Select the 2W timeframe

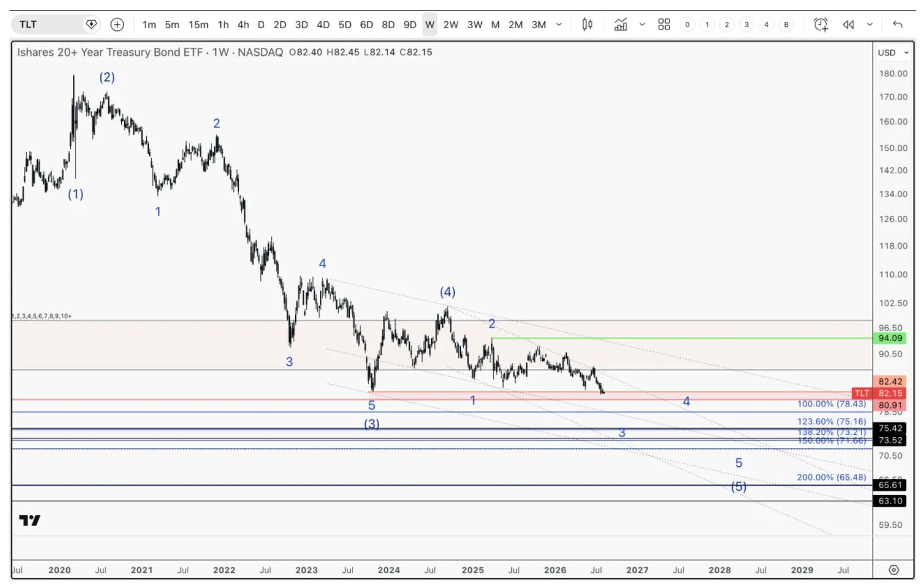coord(451,24)
